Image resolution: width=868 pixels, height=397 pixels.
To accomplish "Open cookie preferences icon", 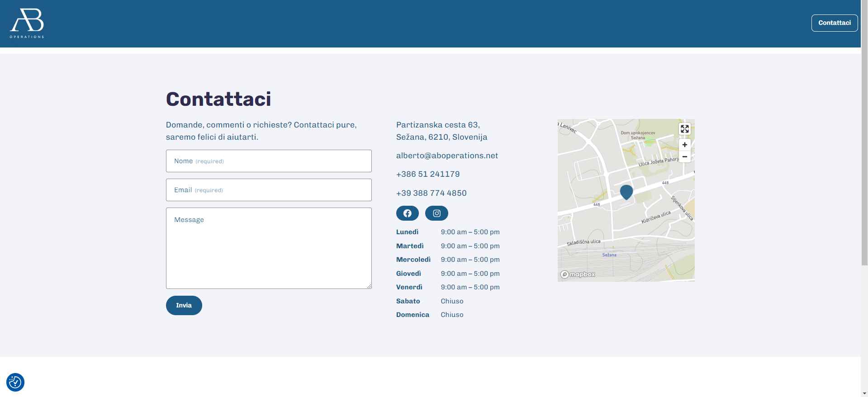I will 15,382.
